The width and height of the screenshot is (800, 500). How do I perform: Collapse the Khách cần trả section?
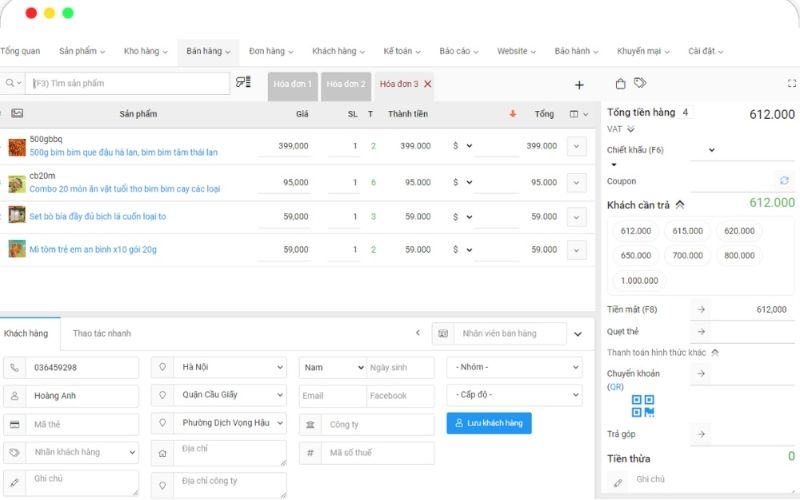[680, 204]
